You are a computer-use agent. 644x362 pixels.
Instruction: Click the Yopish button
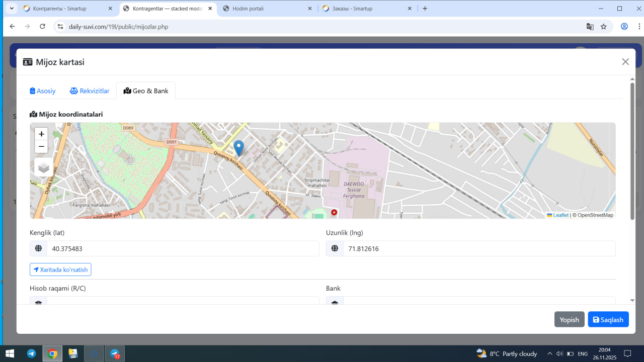[570, 320]
